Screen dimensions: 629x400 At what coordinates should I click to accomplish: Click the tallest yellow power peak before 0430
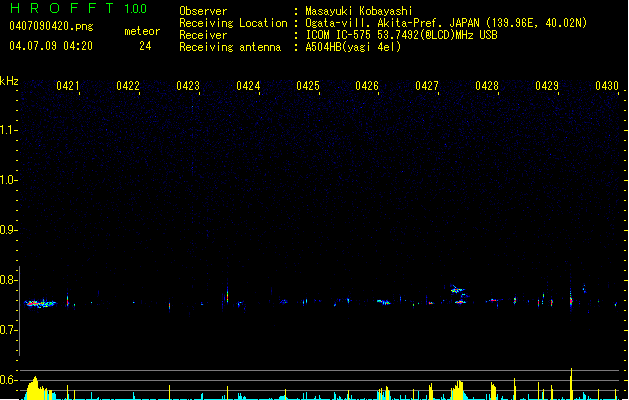(x=571, y=383)
